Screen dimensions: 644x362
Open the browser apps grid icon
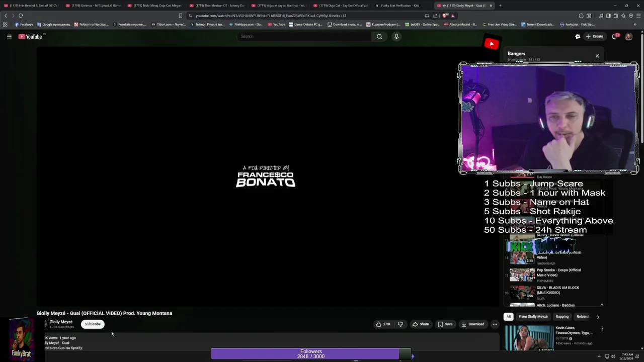pos(5,24)
